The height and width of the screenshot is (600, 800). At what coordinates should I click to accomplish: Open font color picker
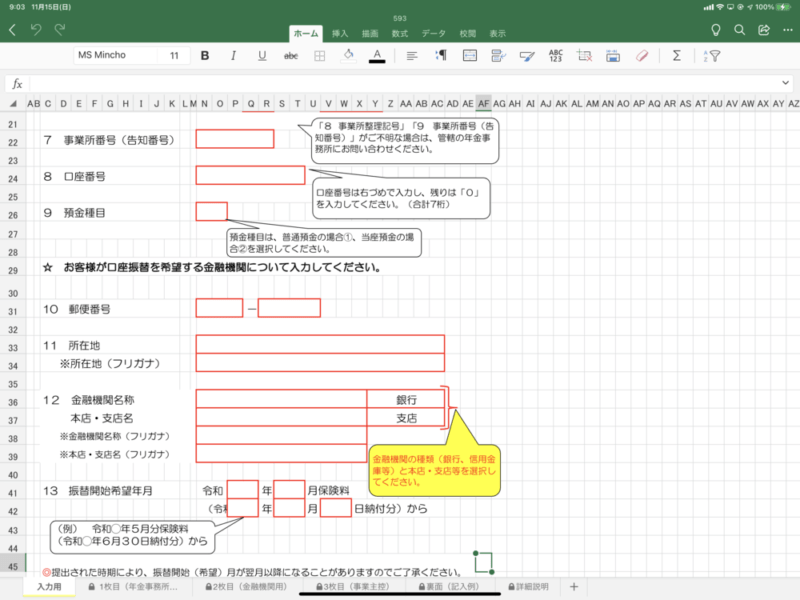click(x=377, y=56)
